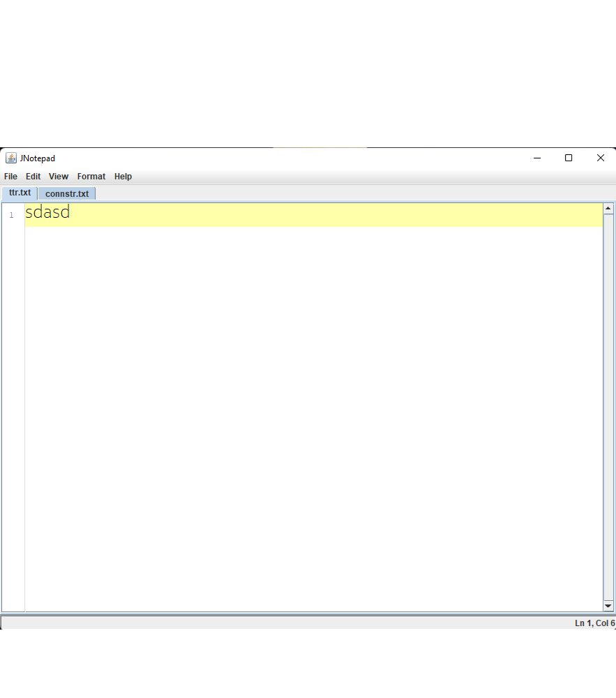Place cursor in the word sdasd
Image resolution: width=616 pixels, height=698 pixels.
click(47, 213)
